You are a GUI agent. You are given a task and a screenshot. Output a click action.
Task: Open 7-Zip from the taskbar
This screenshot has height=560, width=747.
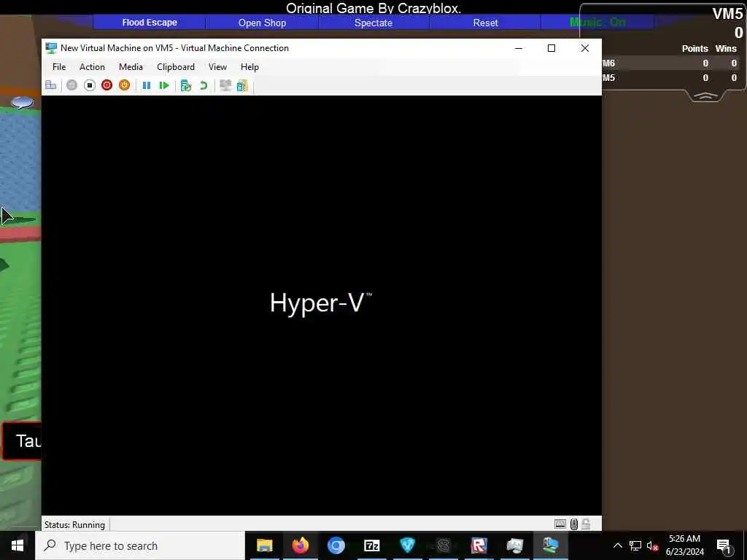[x=371, y=545]
